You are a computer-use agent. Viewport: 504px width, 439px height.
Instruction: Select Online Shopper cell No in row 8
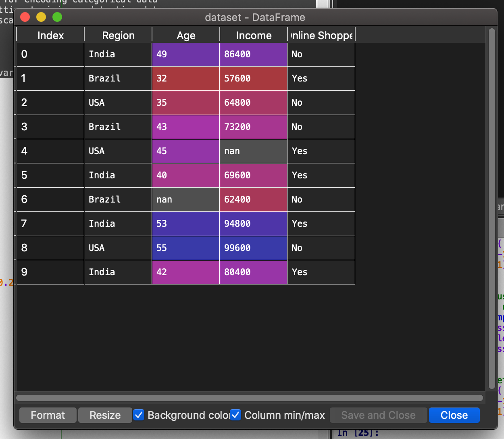[x=321, y=248]
